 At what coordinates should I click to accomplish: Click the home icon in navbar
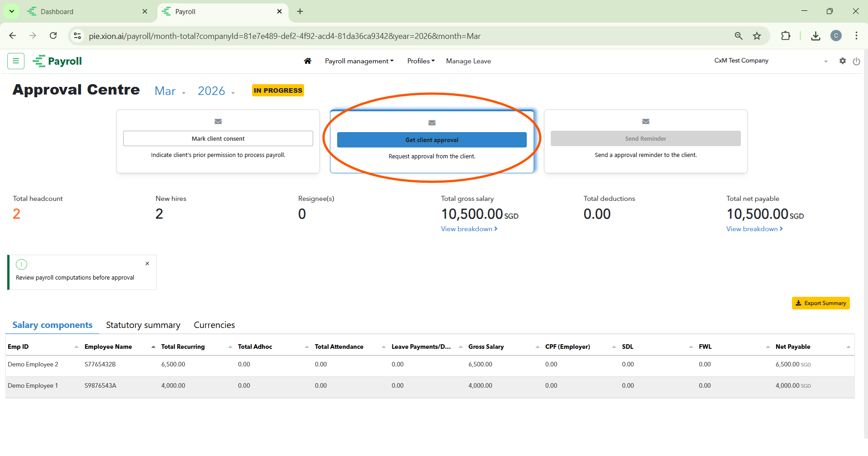click(x=308, y=61)
